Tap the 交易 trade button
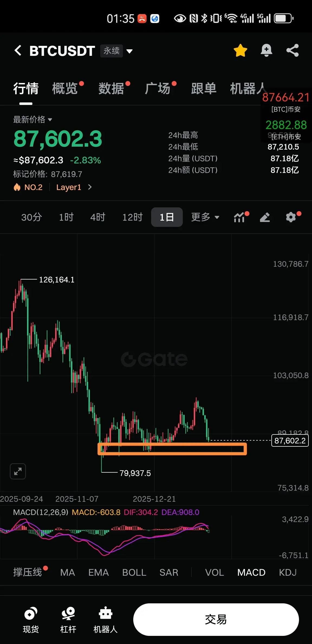This screenshot has width=312, height=644. 216,620
